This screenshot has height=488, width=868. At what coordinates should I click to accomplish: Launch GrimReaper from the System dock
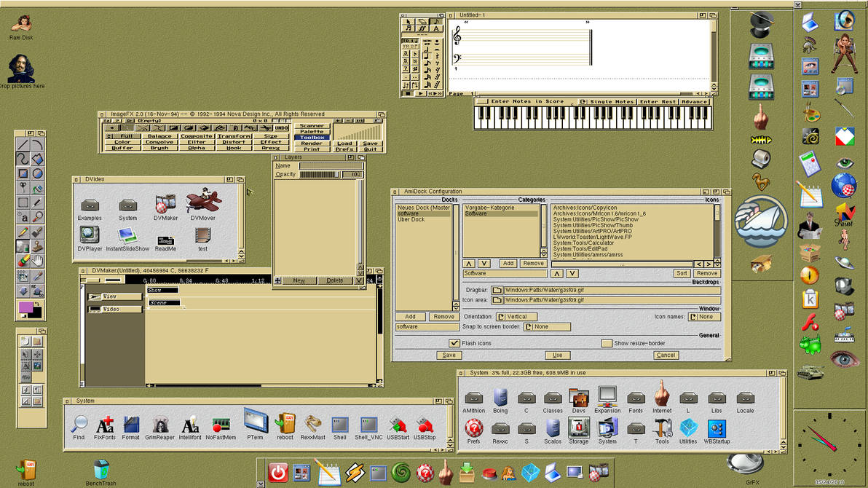pyautogui.click(x=161, y=426)
